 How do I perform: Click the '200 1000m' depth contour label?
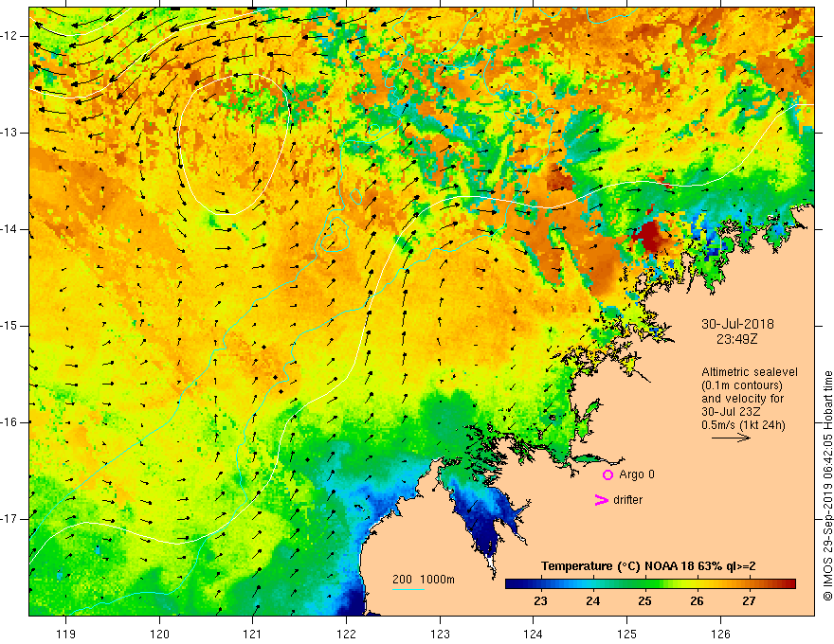[x=424, y=580]
